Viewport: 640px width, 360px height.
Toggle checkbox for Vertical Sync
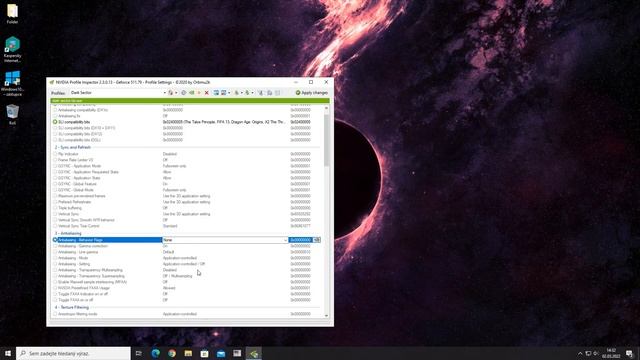point(55,214)
